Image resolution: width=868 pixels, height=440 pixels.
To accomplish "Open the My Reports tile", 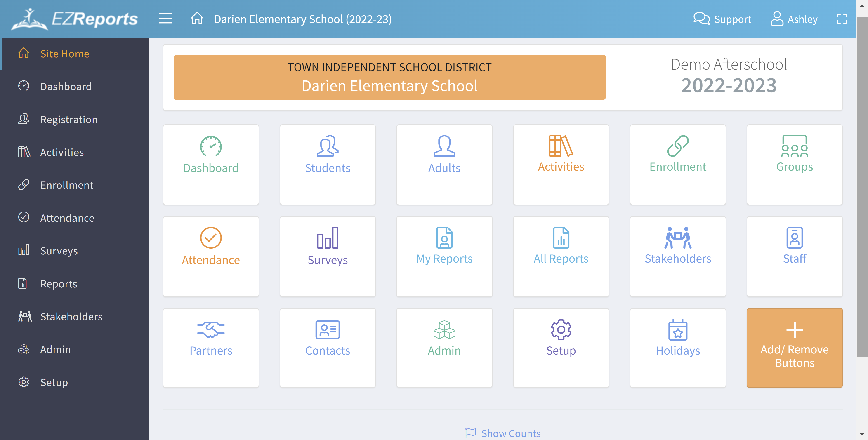I will tap(444, 256).
